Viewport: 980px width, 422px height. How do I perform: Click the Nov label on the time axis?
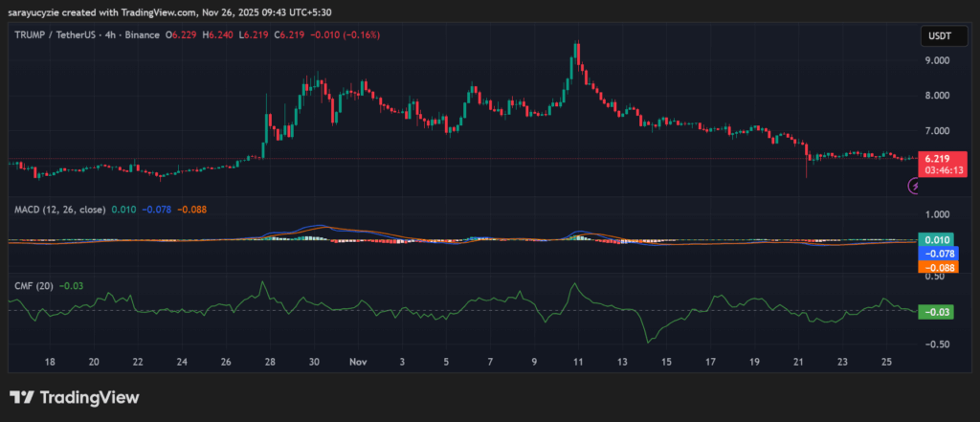pyautogui.click(x=358, y=363)
